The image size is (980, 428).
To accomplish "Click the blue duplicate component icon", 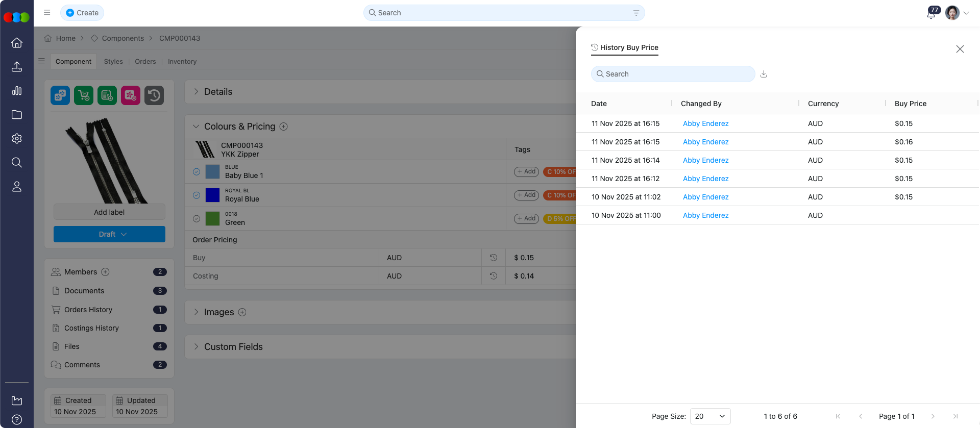I will click(60, 95).
